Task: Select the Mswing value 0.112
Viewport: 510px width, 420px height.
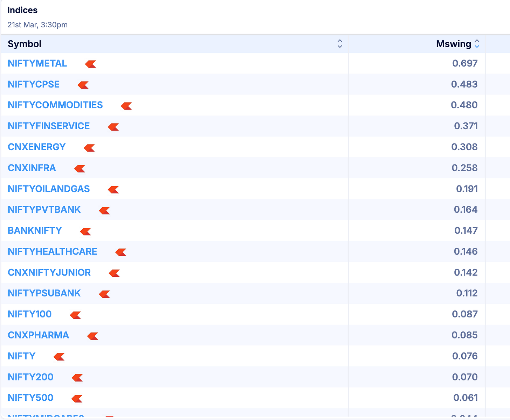Action: pyautogui.click(x=467, y=293)
